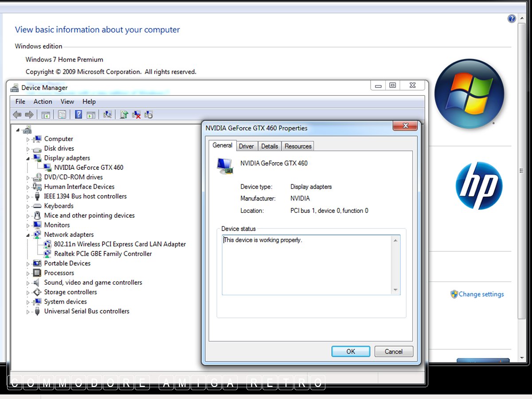This screenshot has width=532, height=399.
Task: Click the Properties sheet icon in the toolbar
Action: click(x=62, y=115)
